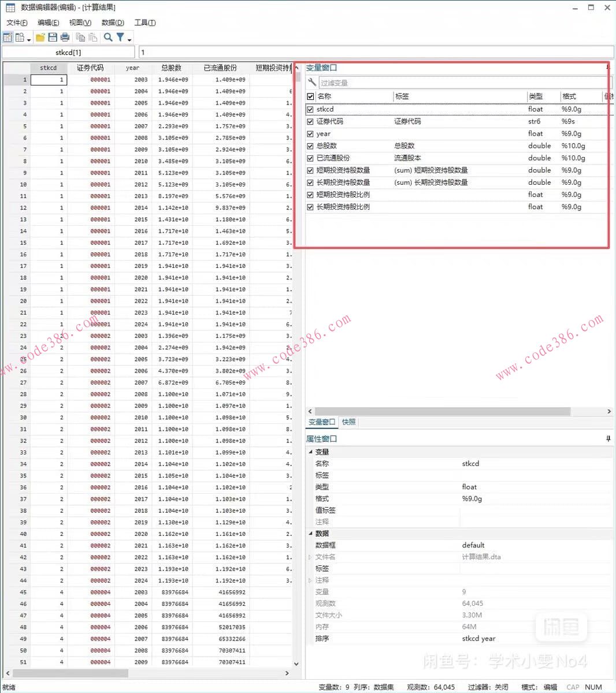
Task: Collapse the 数据 section in properties
Action: pos(310,534)
